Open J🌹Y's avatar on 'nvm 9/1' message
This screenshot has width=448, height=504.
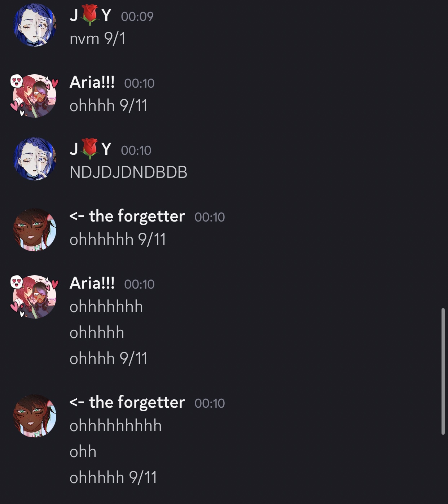pos(35,25)
